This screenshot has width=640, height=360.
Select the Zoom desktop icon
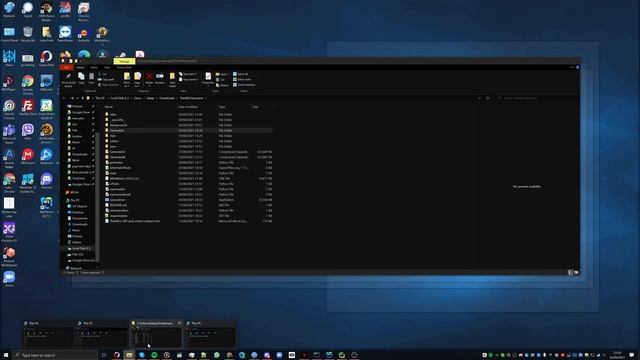(9, 279)
